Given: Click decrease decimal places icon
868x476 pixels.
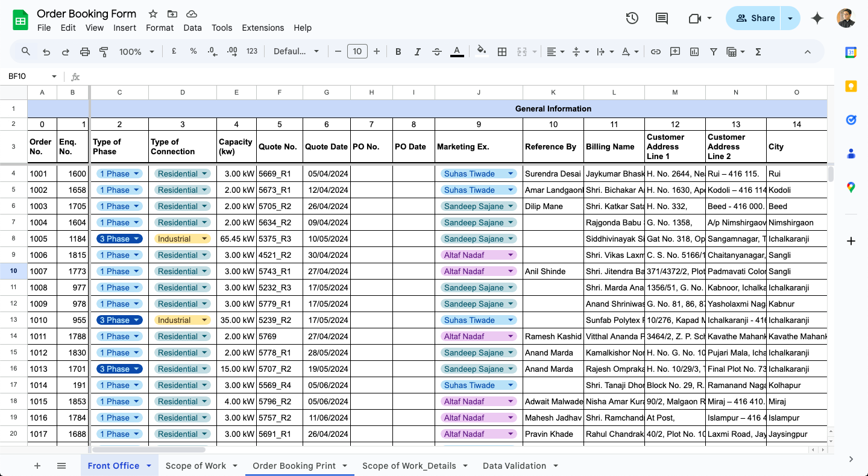Looking at the screenshot, I should (212, 52).
